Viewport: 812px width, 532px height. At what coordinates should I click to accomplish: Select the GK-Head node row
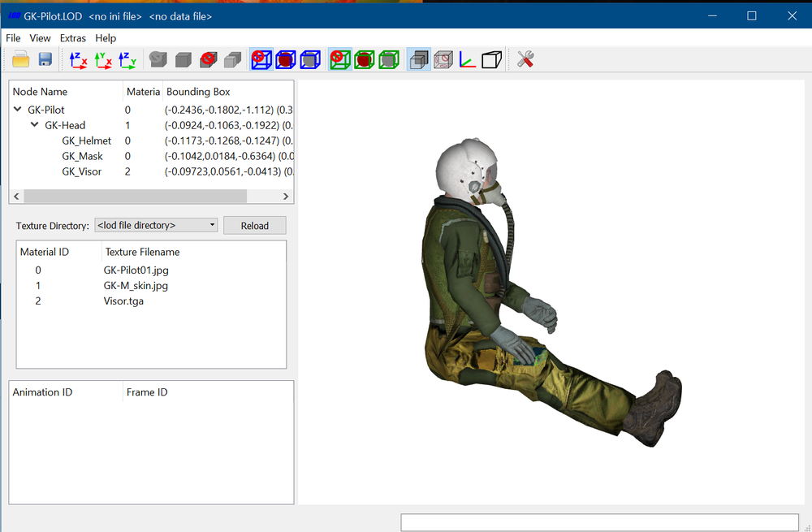click(152, 125)
